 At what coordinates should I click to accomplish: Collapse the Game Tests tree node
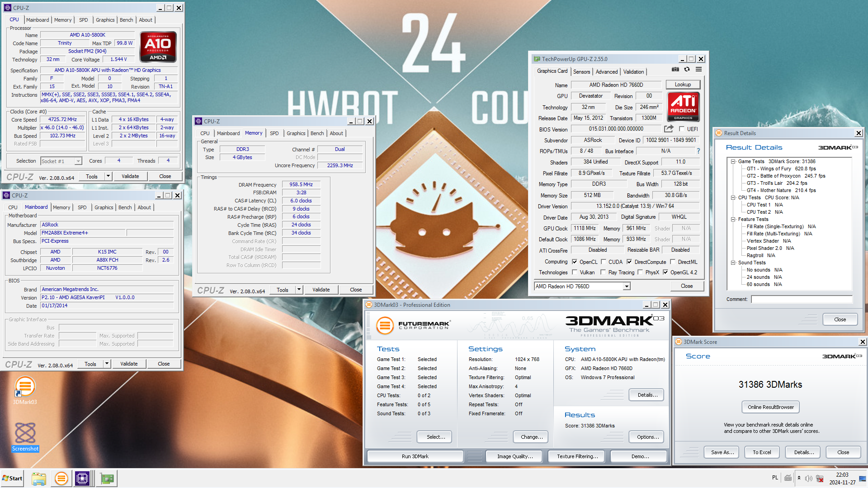(x=733, y=161)
